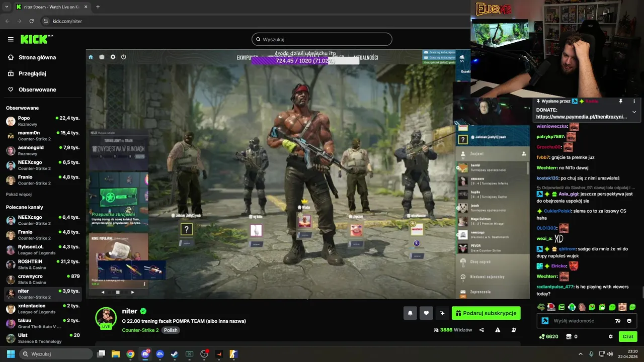Click the Wyszukaj search field on Kick
This screenshot has width=644, height=362.
[x=322, y=39]
